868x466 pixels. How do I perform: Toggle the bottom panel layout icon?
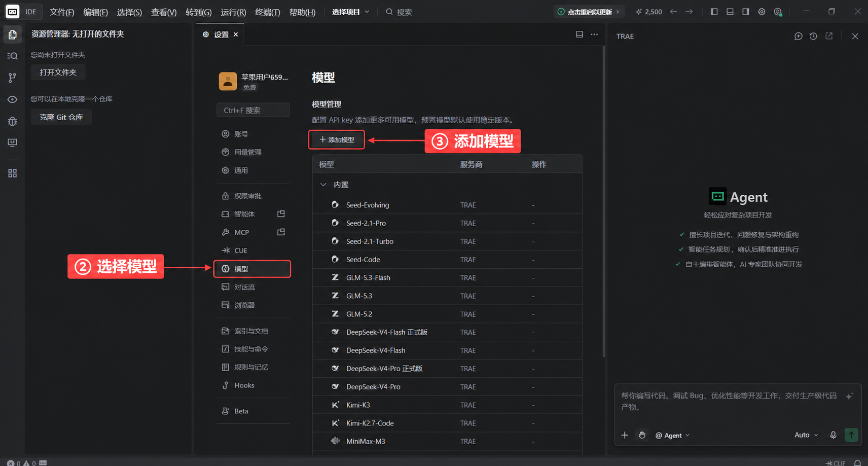pyautogui.click(x=730, y=12)
